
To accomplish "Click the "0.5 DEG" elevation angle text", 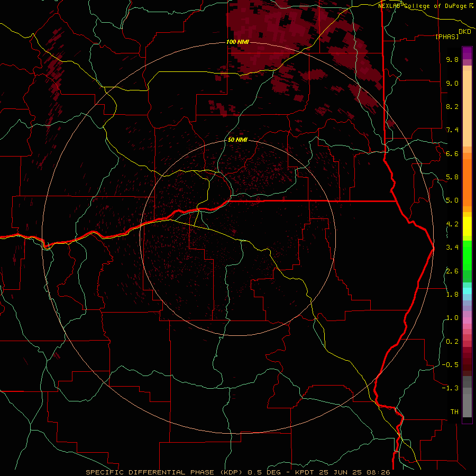I will [265, 472].
